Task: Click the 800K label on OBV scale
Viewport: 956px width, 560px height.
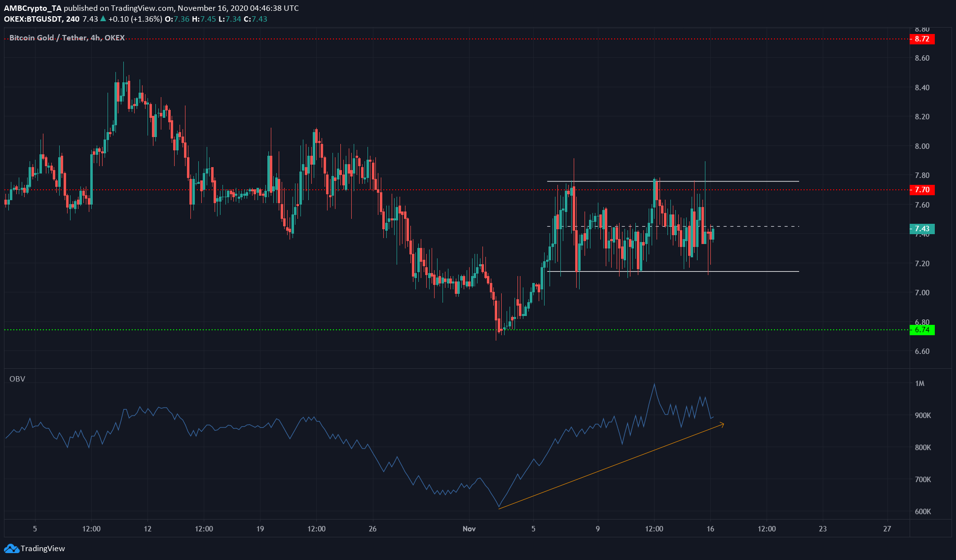Action: click(x=922, y=448)
